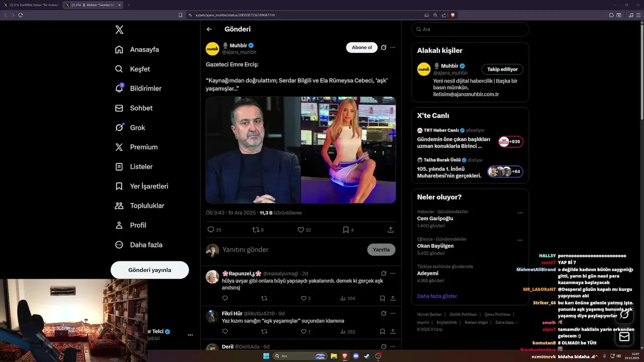Open the floating Grok button
Viewport: 644px width, 362px height.
pyautogui.click(x=624, y=315)
